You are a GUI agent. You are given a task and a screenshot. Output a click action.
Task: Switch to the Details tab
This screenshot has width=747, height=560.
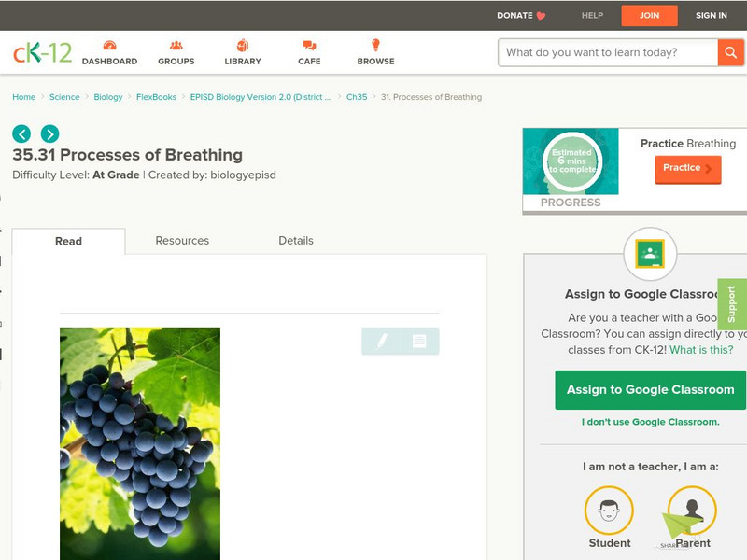tap(296, 241)
